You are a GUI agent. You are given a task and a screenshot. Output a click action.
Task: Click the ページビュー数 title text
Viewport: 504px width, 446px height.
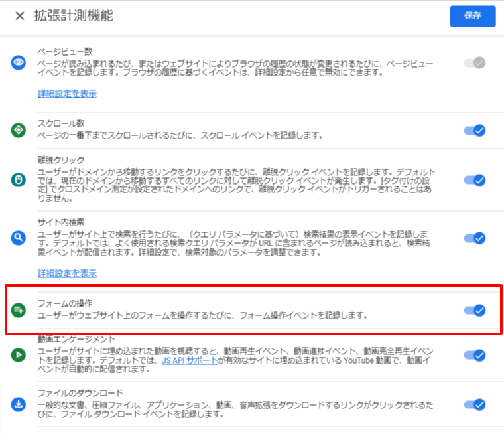[65, 52]
